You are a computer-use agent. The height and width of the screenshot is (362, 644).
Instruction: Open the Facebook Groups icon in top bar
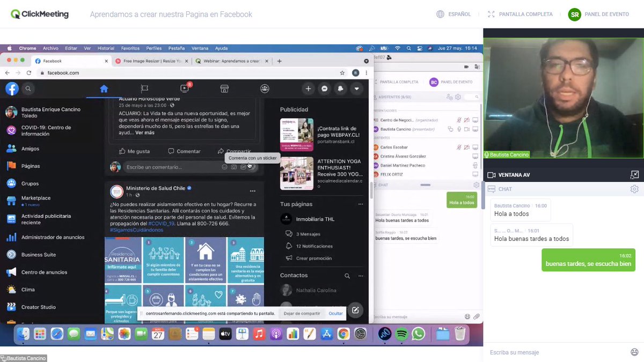pos(265,88)
